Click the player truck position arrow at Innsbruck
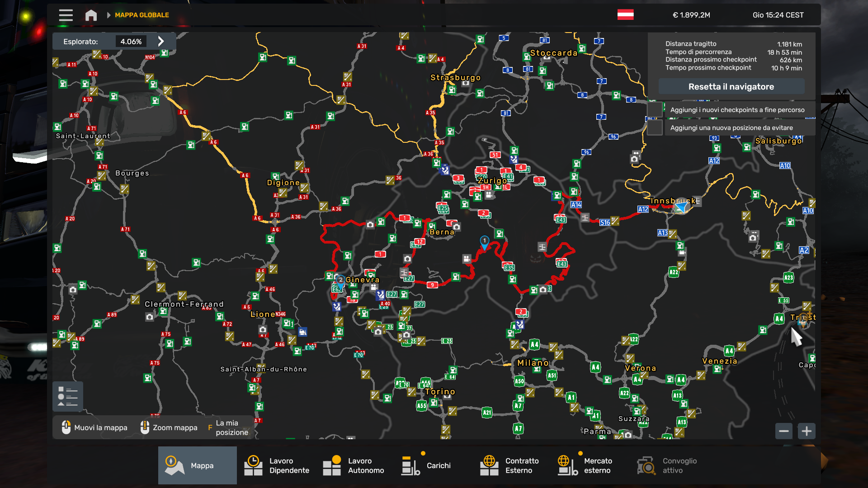The height and width of the screenshot is (488, 868). click(x=681, y=207)
